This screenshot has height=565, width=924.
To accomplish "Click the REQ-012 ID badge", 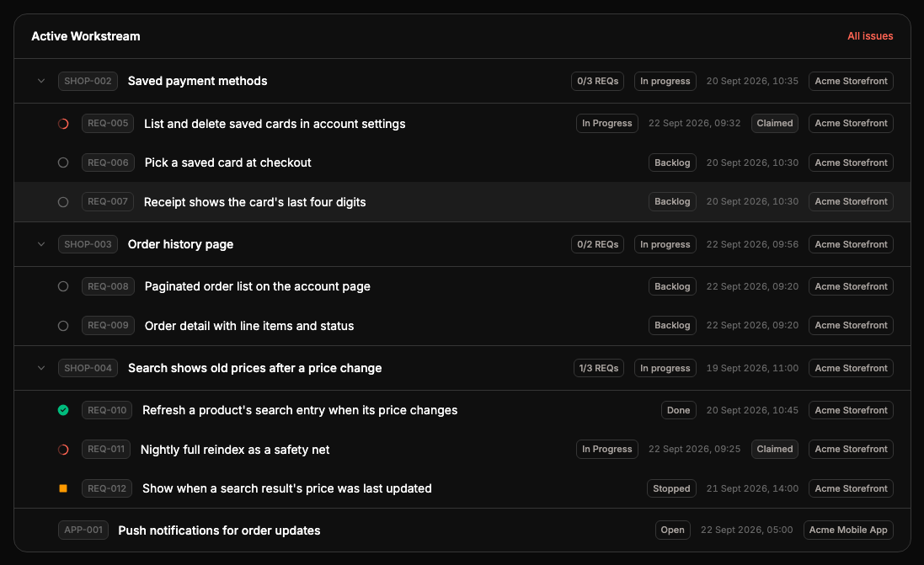I will point(107,488).
